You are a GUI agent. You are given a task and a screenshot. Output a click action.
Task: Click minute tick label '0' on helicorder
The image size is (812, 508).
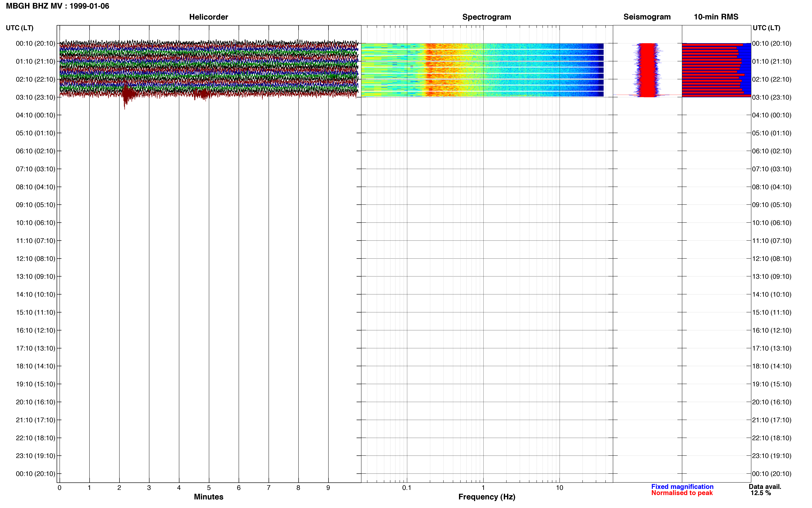click(x=59, y=488)
